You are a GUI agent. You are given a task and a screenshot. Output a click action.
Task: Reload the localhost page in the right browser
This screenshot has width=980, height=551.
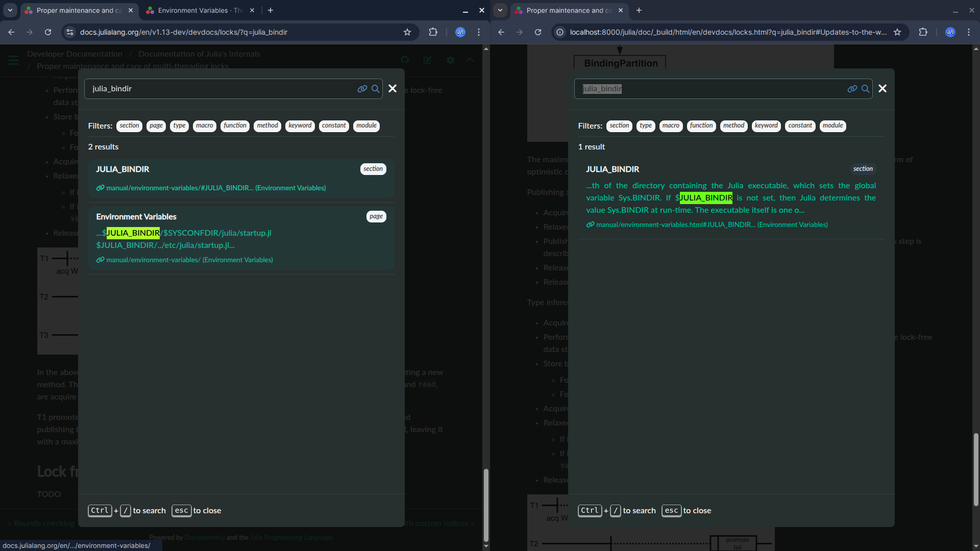(538, 32)
